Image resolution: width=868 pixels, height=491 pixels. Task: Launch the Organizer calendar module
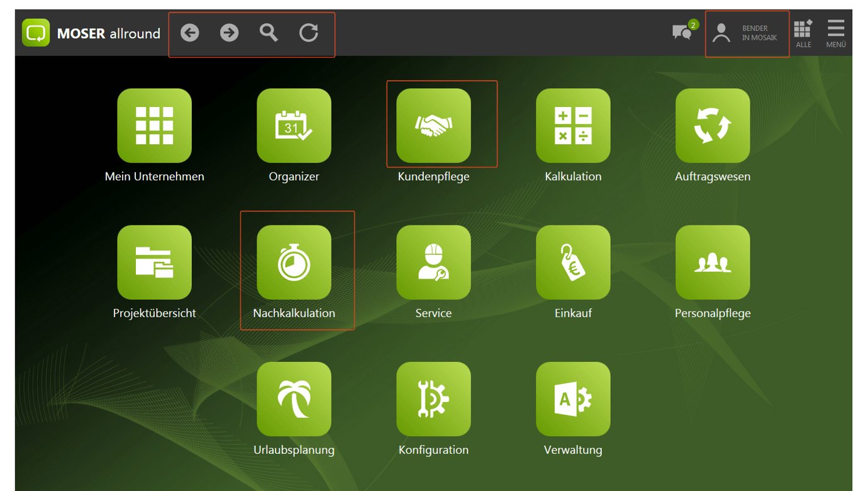294,126
